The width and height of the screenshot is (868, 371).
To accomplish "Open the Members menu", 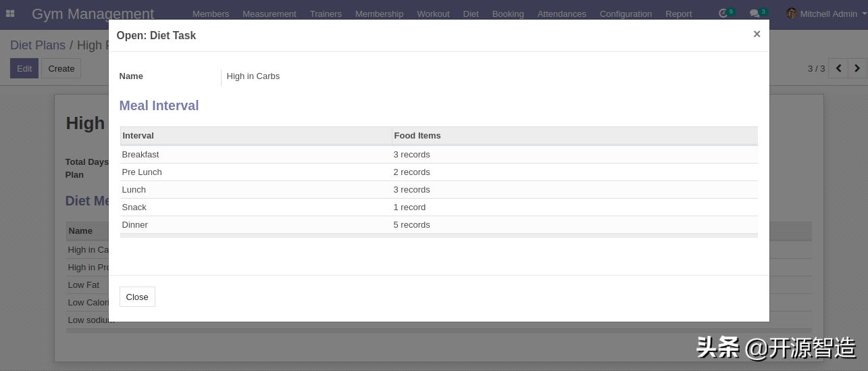I will 210,14.
